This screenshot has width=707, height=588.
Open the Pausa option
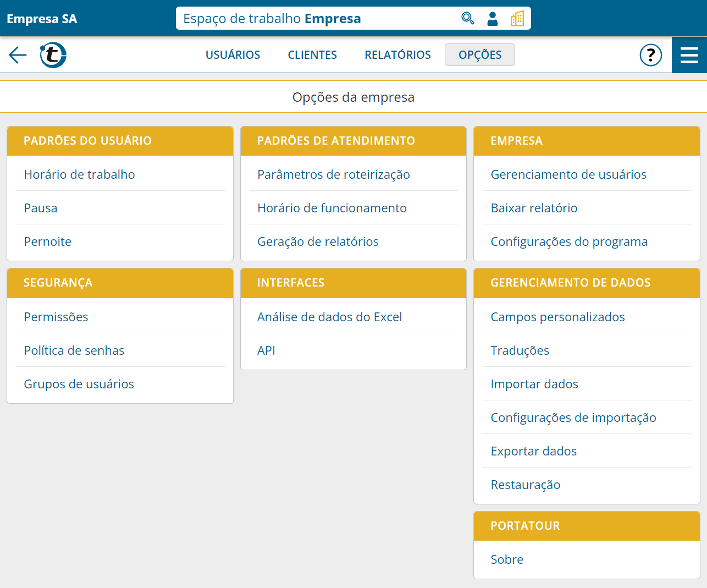pyautogui.click(x=120, y=208)
